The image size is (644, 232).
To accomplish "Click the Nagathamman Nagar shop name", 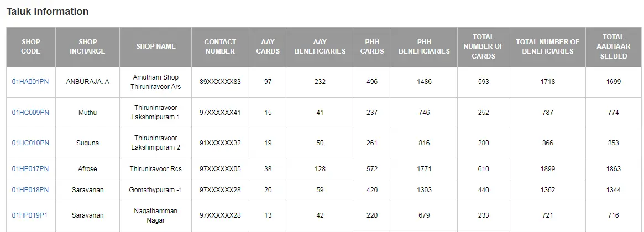I will point(156,215).
